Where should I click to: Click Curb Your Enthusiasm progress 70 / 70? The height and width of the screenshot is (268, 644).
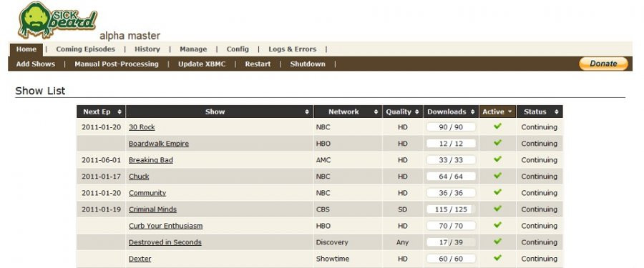click(451, 226)
